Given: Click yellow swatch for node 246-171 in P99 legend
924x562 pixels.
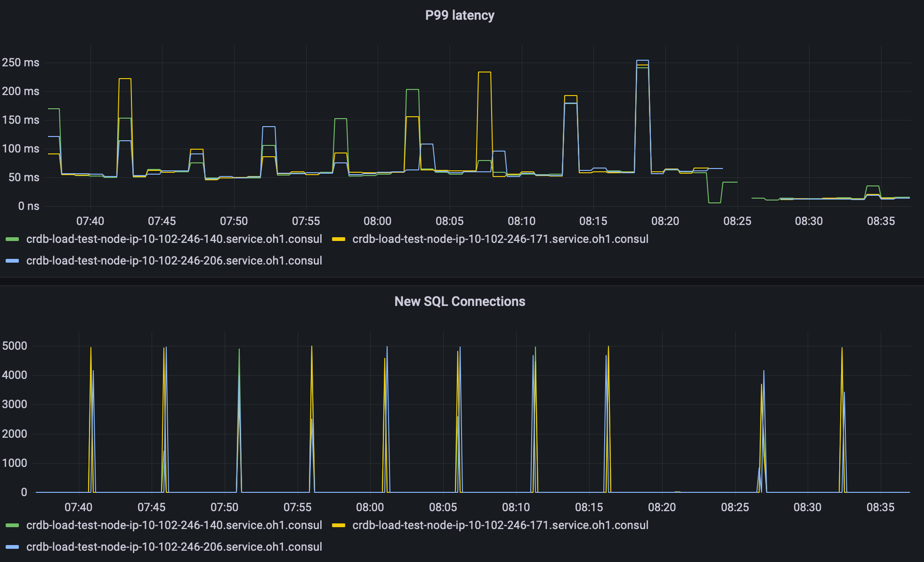Looking at the screenshot, I should 339,240.
